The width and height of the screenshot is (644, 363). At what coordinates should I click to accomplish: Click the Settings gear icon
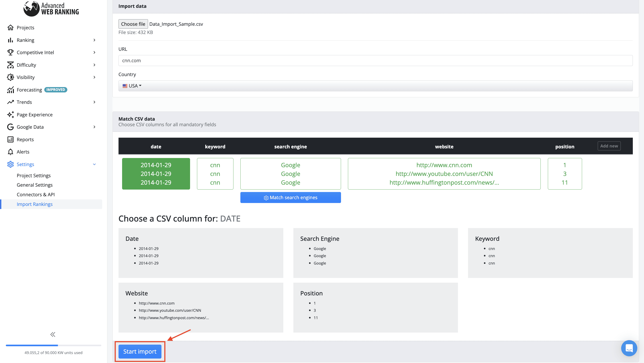(x=10, y=164)
